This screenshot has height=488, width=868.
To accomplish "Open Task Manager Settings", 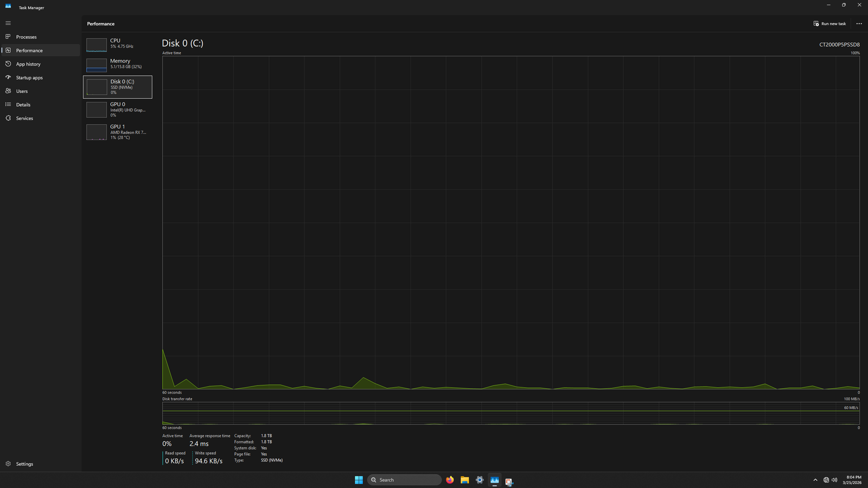I will pos(24,464).
